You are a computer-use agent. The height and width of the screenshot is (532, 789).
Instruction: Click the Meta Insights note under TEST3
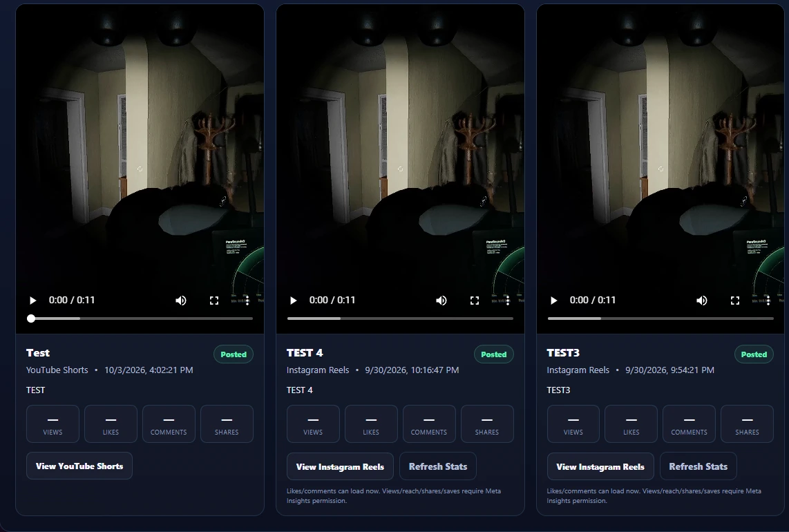(654, 496)
